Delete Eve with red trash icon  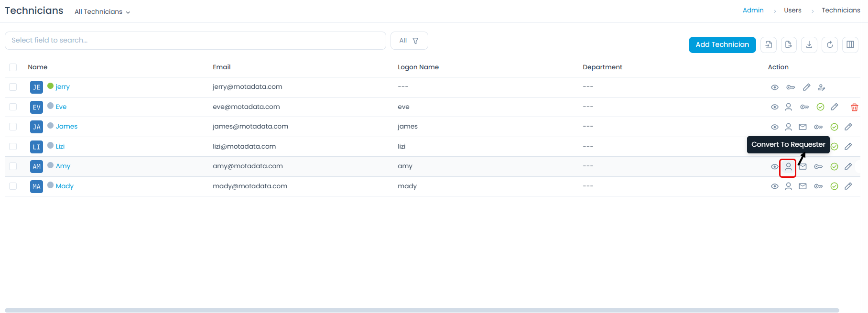(855, 107)
